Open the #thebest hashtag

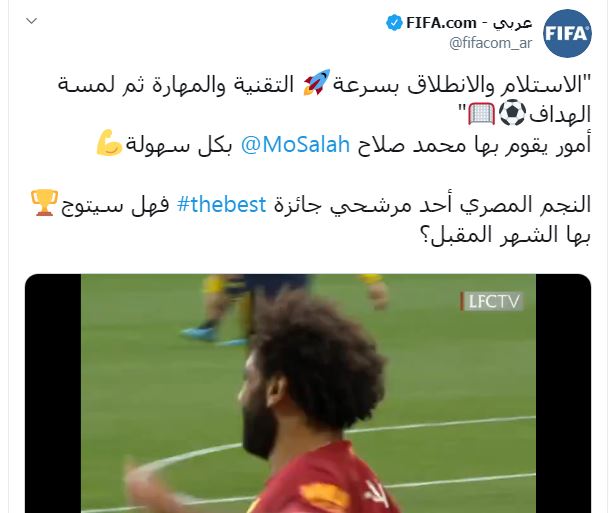pos(221,204)
